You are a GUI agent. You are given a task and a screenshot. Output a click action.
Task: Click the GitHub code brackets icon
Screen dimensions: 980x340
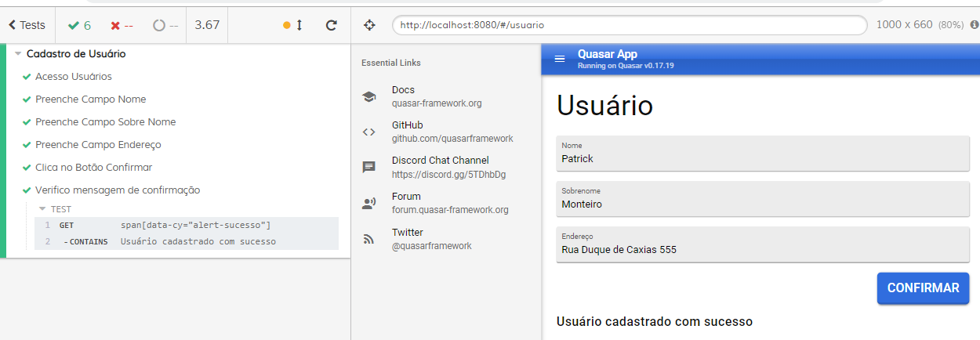point(368,132)
